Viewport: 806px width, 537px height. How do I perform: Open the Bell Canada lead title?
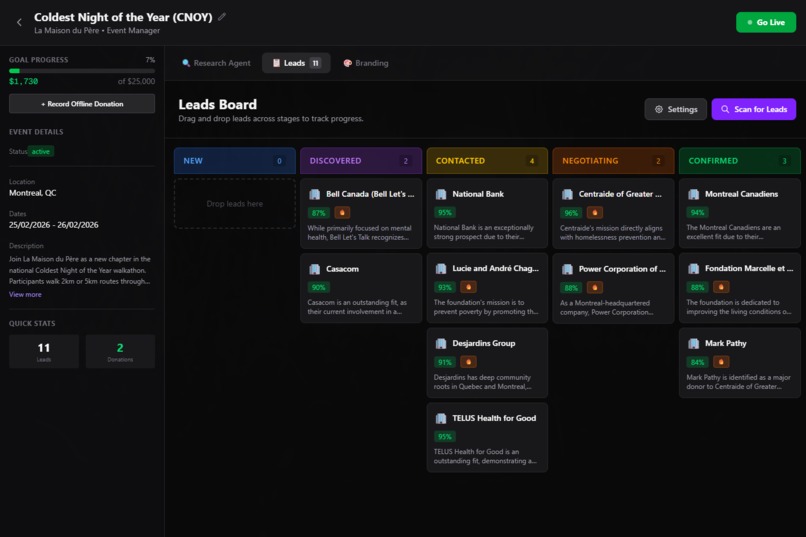[x=370, y=194]
